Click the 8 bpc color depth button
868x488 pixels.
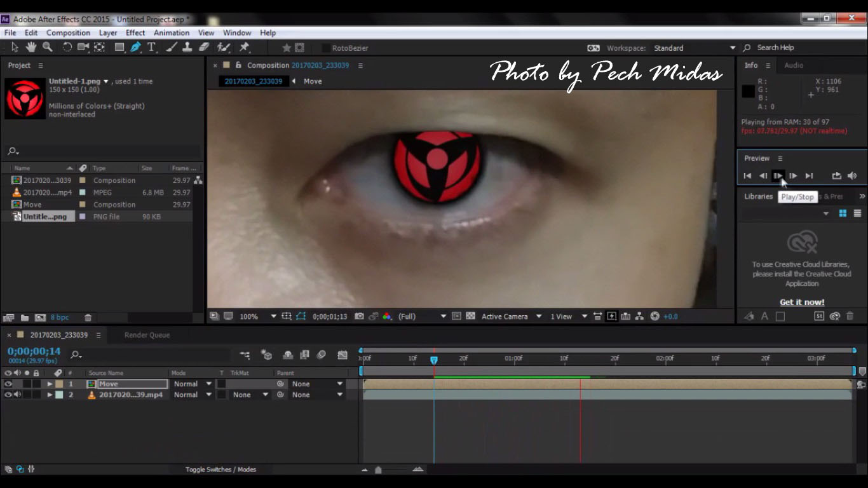60,317
